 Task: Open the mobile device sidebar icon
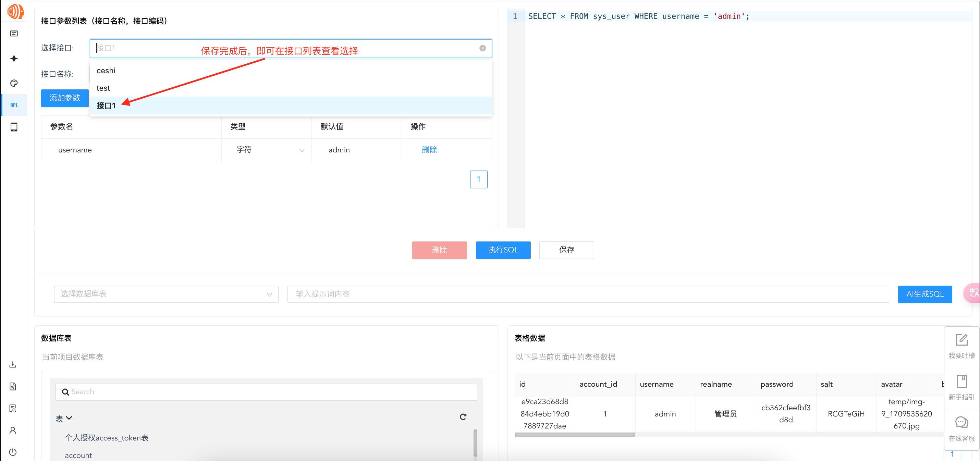(14, 127)
